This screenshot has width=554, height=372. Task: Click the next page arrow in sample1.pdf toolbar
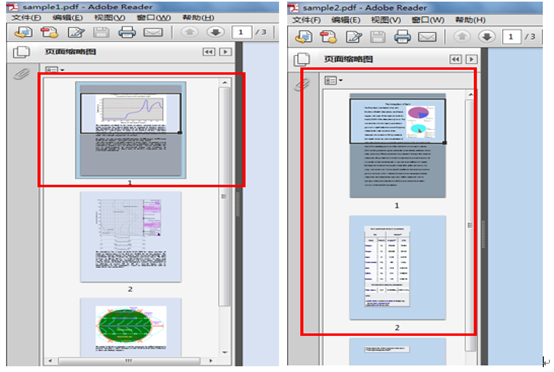216,32
